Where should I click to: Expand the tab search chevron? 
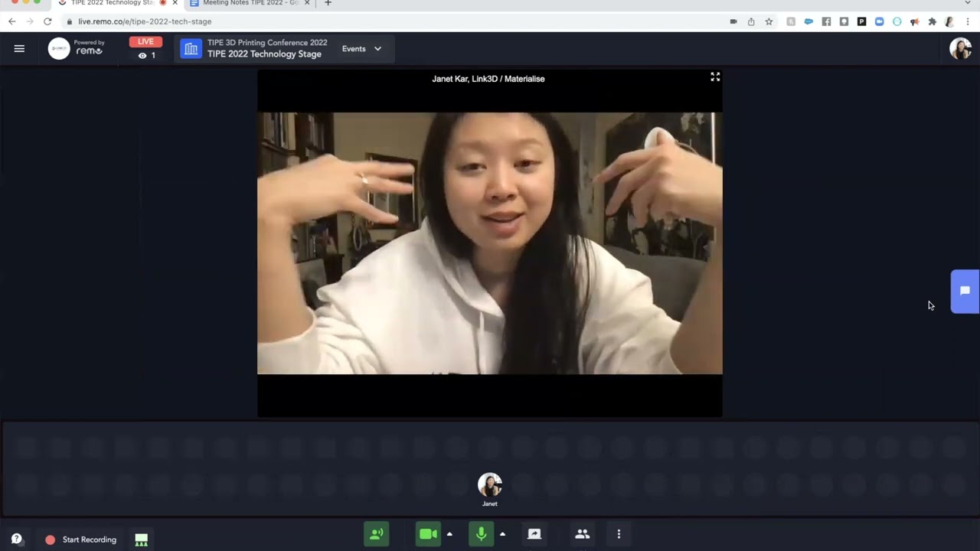pyautogui.click(x=968, y=3)
